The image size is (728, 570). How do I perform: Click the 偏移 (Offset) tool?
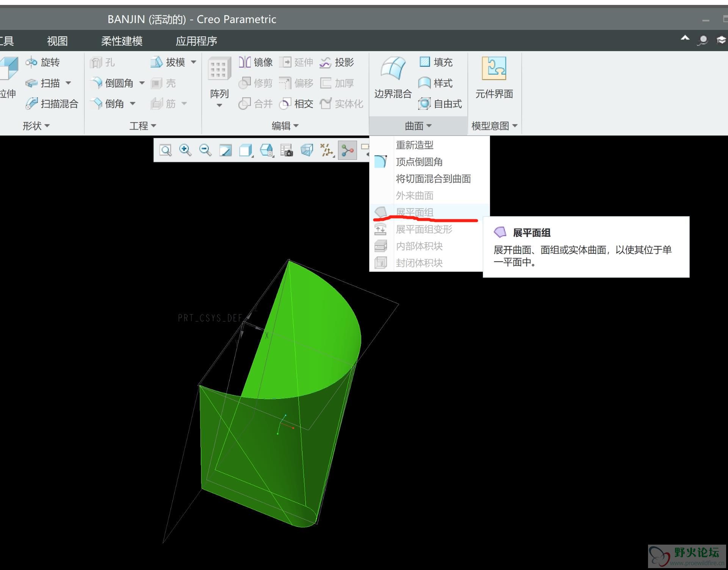tap(296, 83)
